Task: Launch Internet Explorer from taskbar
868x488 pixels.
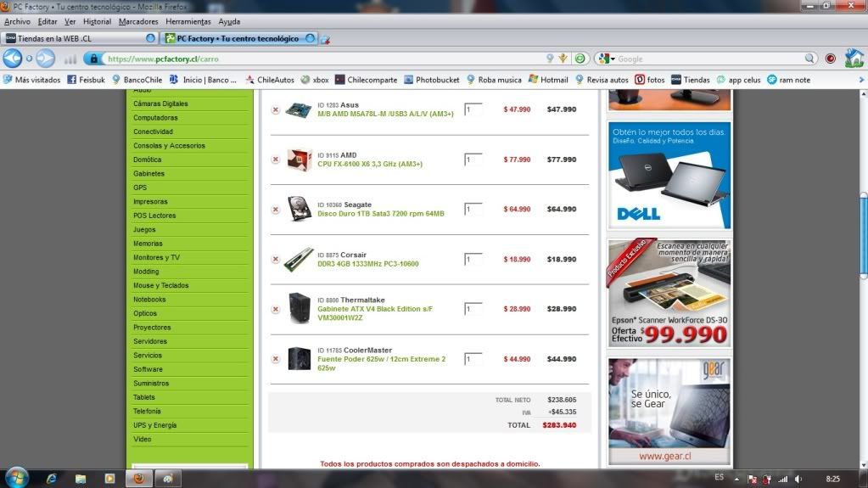Action: point(52,479)
